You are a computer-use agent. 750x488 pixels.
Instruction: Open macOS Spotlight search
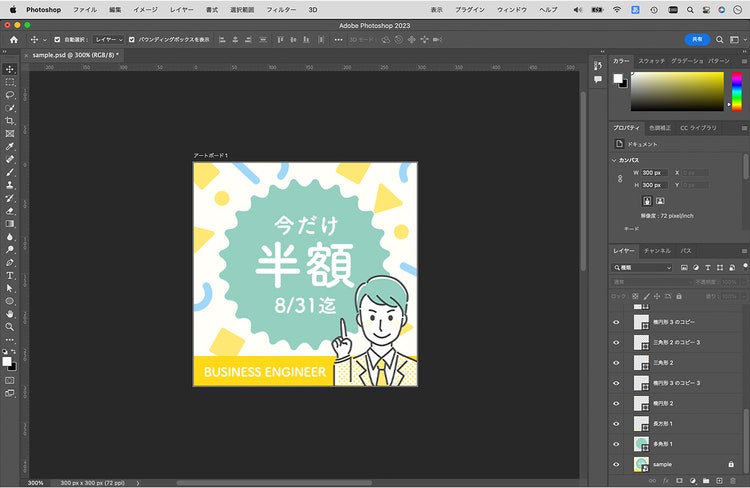[690, 10]
